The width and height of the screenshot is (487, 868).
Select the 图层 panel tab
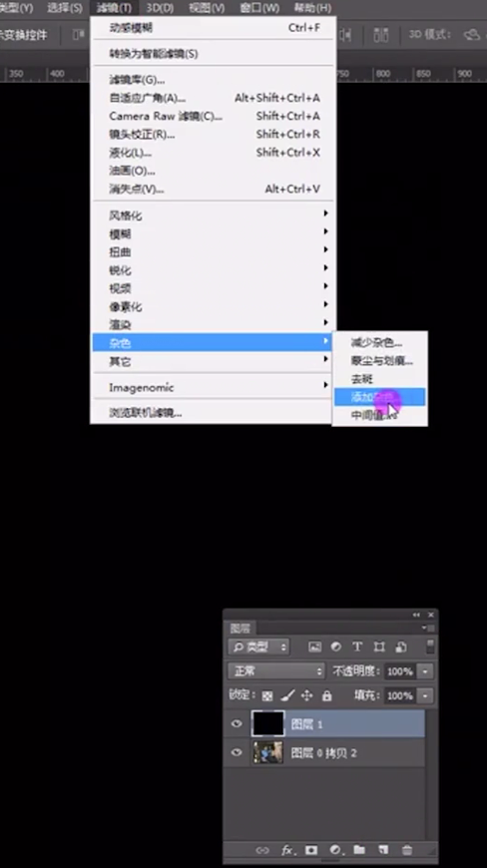[241, 629]
